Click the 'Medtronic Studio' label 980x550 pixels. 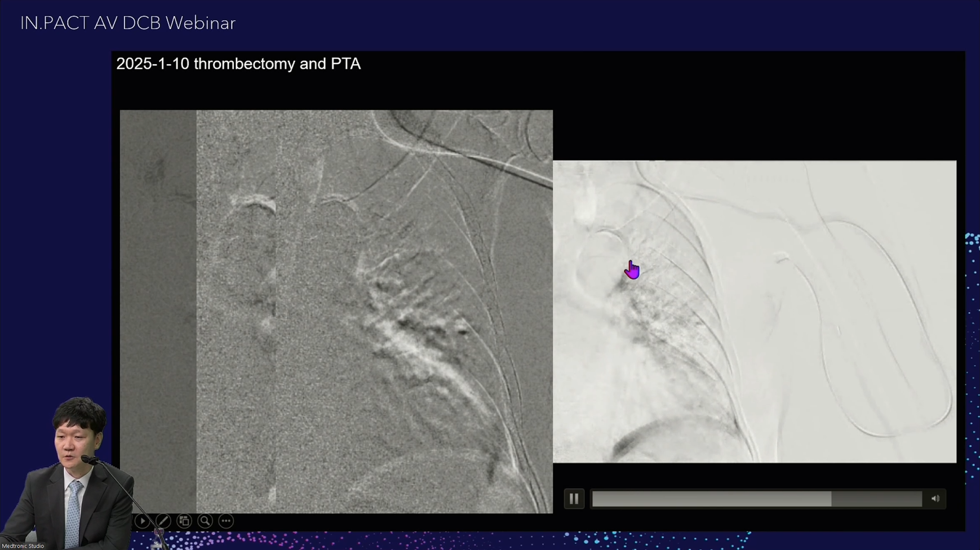(23, 546)
